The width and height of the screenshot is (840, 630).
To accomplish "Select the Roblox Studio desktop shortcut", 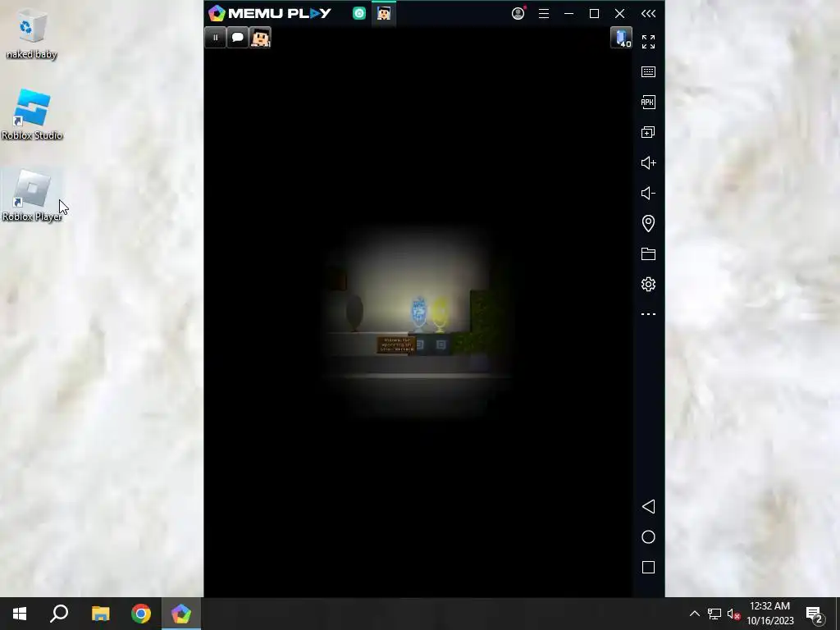I will tap(32, 115).
